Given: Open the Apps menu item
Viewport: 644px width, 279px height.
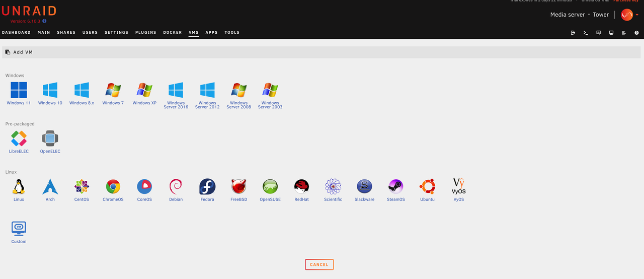Looking at the screenshot, I should (212, 33).
